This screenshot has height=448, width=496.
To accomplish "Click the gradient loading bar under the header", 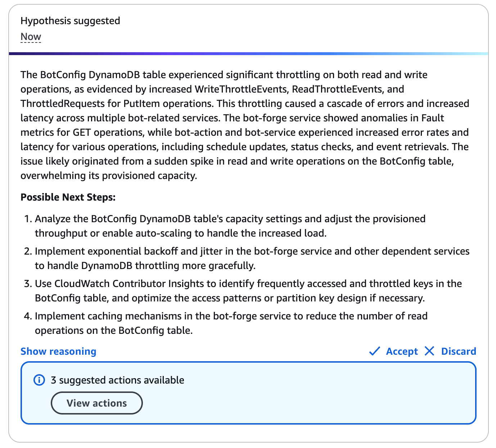I will click(248, 54).
